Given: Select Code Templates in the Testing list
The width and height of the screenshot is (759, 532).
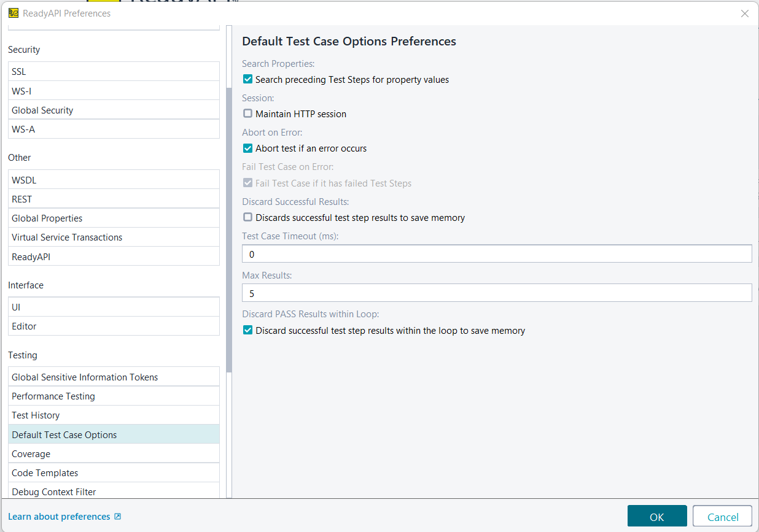Looking at the screenshot, I should tap(114, 473).
